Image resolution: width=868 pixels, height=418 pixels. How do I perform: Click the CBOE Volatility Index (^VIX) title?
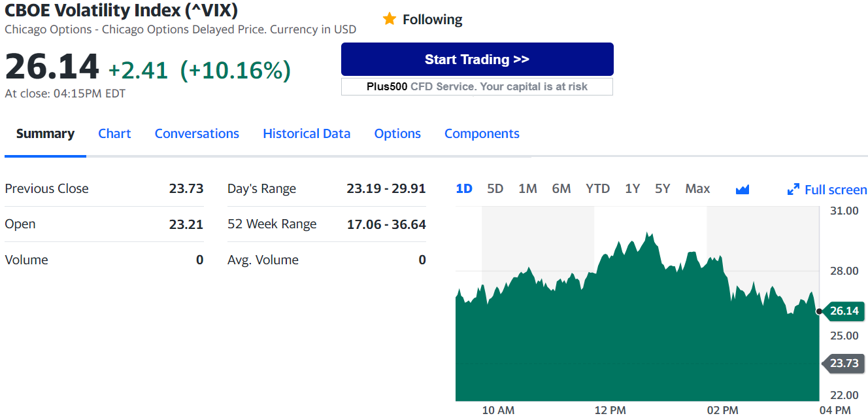122,10
